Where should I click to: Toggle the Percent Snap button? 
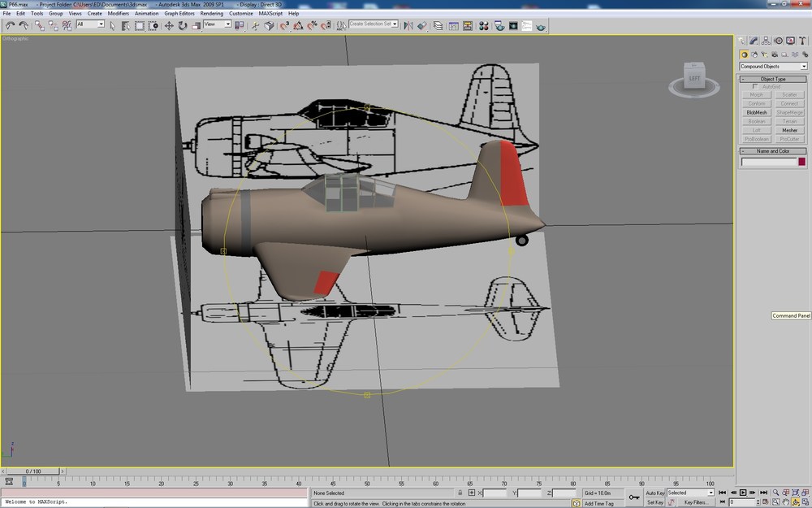click(312, 25)
